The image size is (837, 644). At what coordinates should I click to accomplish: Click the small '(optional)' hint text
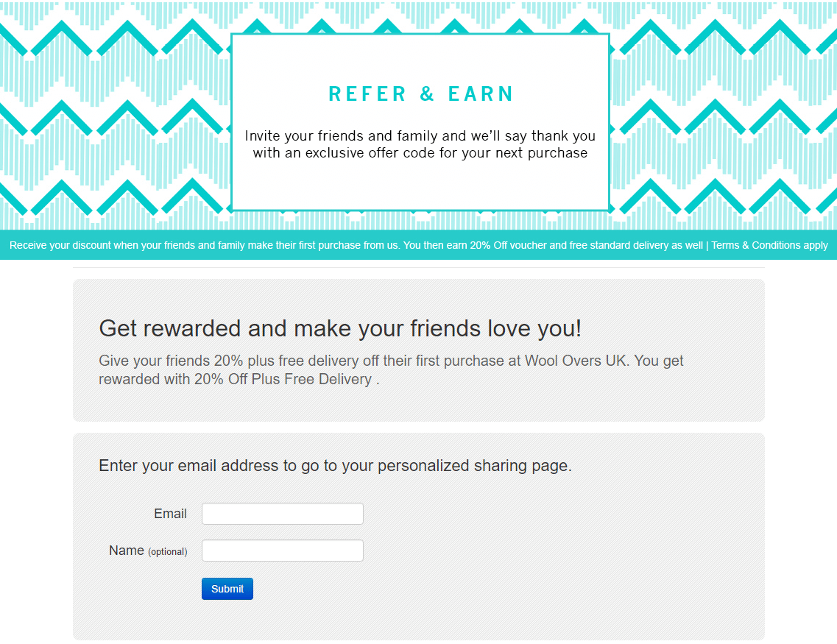[x=168, y=552]
